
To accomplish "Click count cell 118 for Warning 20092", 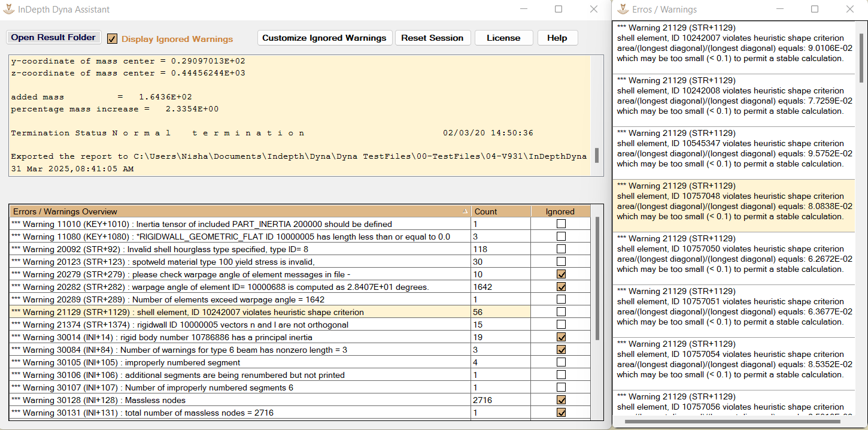I will [501, 249].
